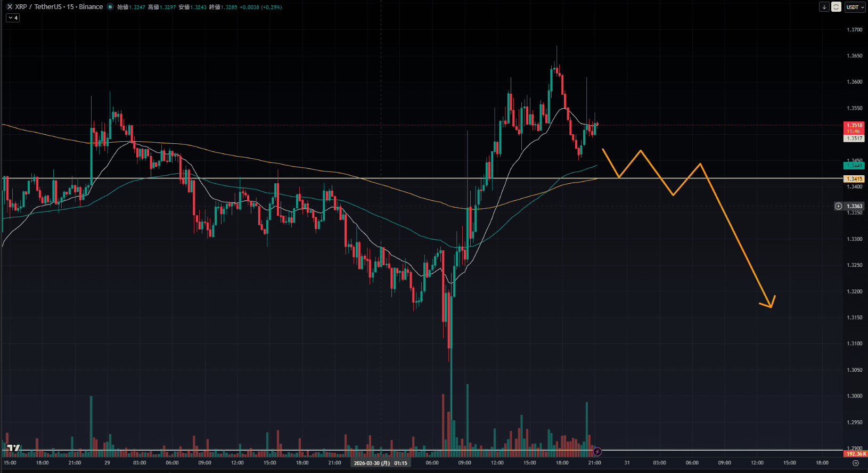Viewport: 868px width, 473px height.
Task: Click the 1.3517 gray price label
Action: click(854, 138)
